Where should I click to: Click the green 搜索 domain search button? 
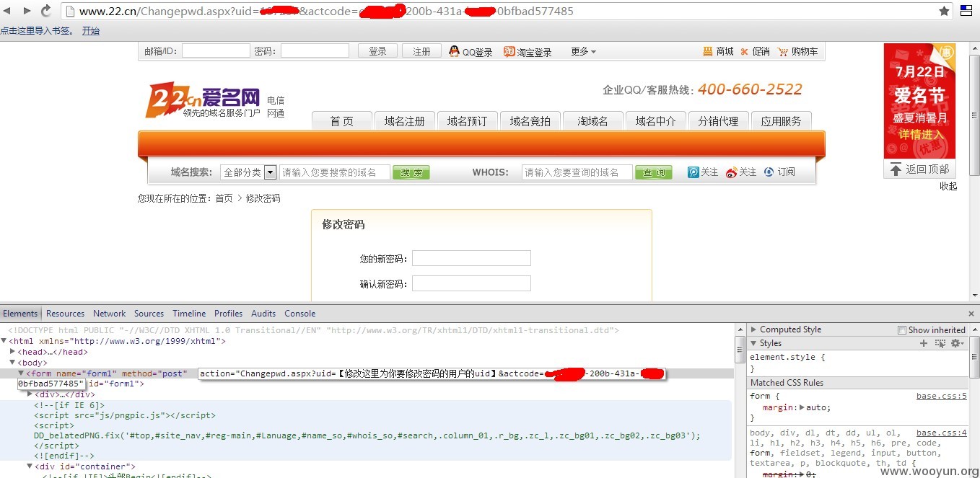(411, 172)
